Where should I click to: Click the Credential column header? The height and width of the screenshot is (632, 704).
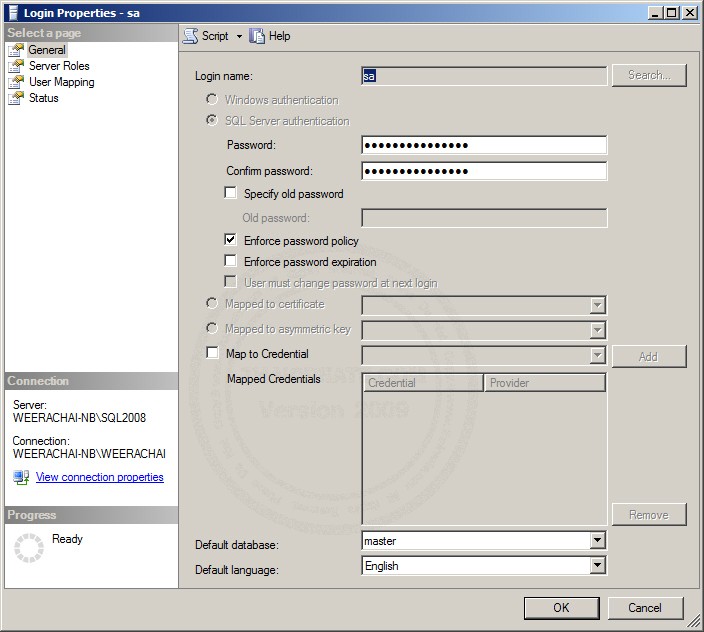(x=423, y=383)
